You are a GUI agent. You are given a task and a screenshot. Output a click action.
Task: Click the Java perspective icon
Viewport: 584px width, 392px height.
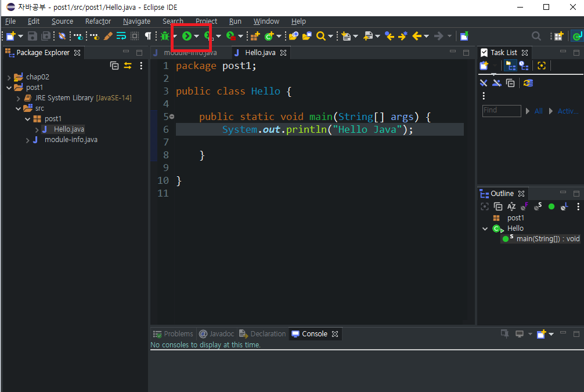577,36
